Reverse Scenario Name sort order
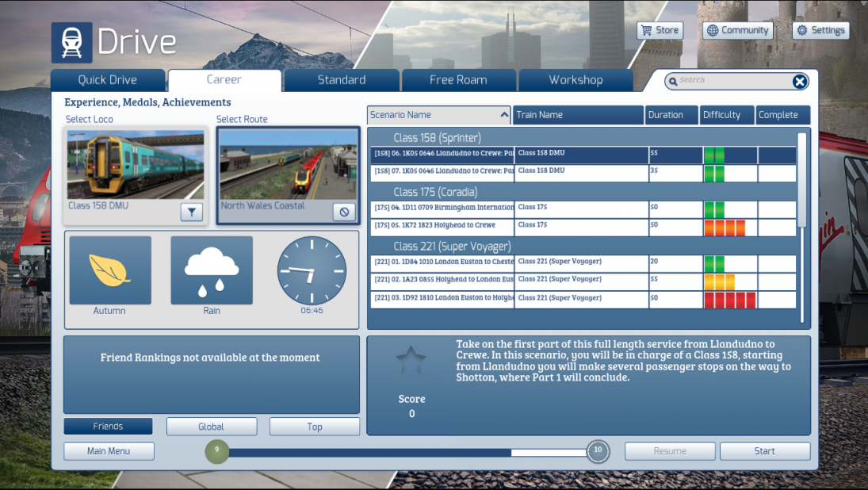Image resolution: width=868 pixels, height=490 pixels. pyautogui.click(x=505, y=114)
